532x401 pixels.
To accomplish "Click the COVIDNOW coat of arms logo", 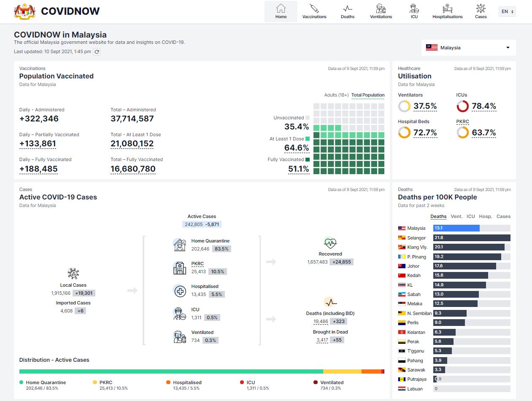I will [x=25, y=11].
